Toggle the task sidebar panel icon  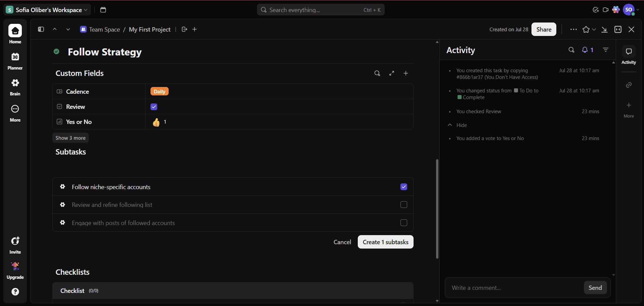pos(41,29)
